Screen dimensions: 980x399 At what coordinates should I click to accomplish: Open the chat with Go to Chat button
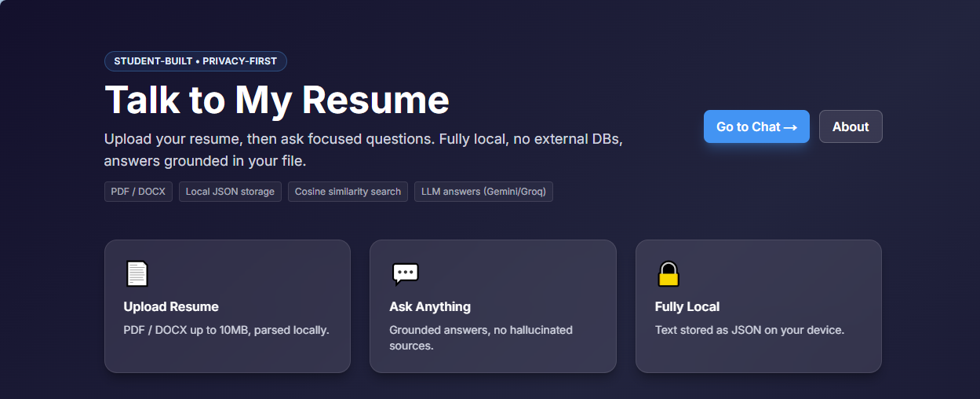[x=756, y=126]
